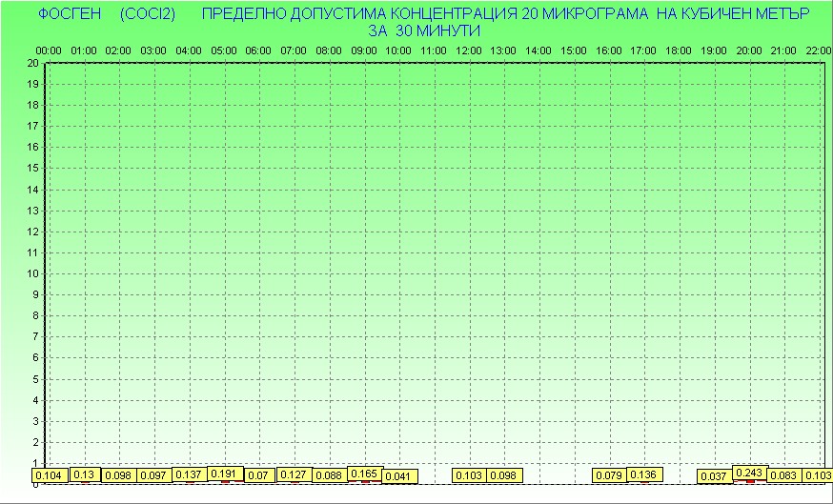Screen dimensions: 833x504
Task: Select the 0.079 value label
Action: (609, 475)
